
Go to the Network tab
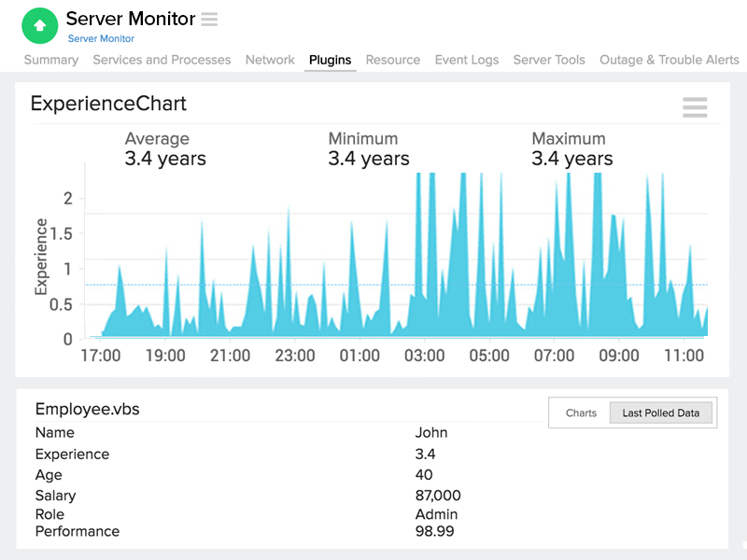coord(270,60)
